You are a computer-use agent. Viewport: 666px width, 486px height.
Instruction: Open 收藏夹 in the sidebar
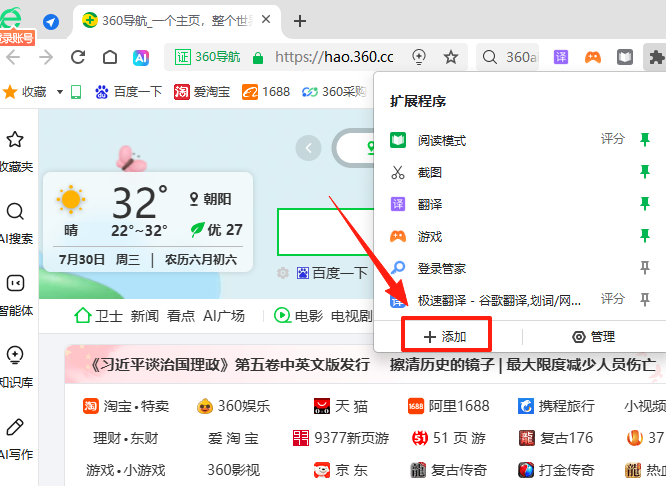[15, 152]
